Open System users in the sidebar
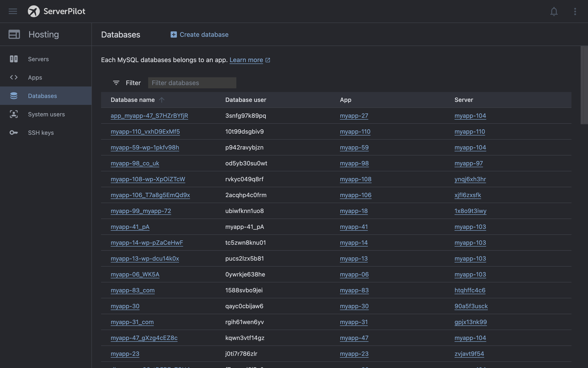The width and height of the screenshot is (588, 368). coord(46,114)
